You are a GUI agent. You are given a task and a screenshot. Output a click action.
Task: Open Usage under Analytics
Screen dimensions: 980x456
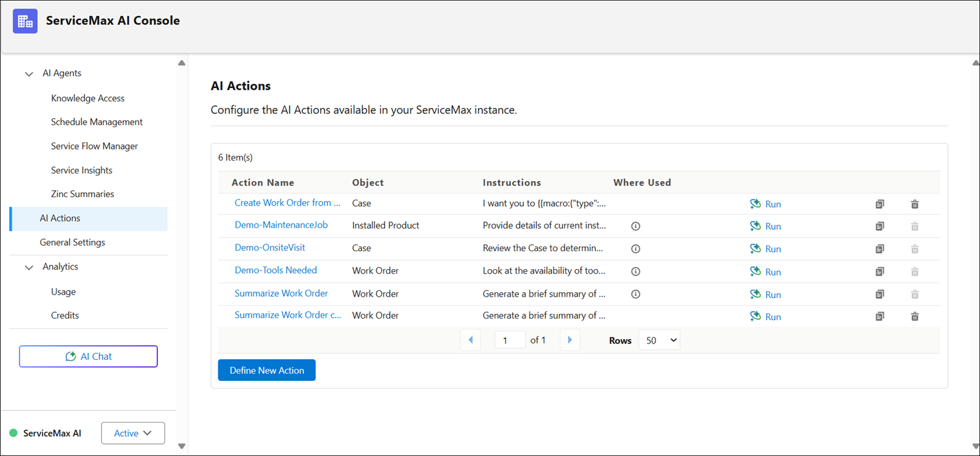(64, 292)
